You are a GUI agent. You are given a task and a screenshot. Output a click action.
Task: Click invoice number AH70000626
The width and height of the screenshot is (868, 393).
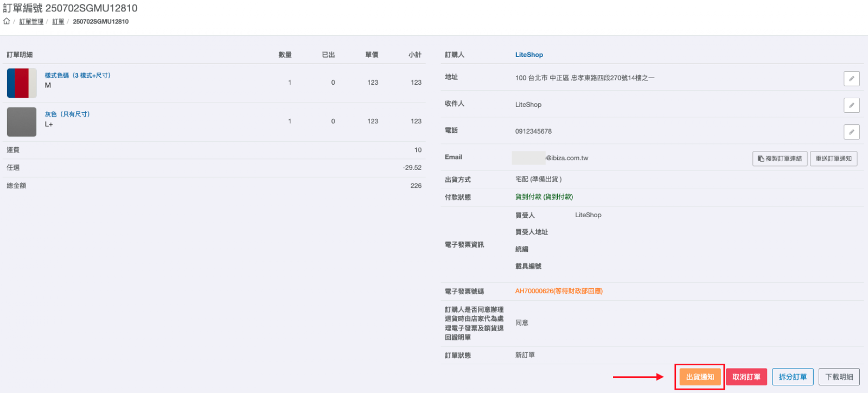pyautogui.click(x=559, y=291)
